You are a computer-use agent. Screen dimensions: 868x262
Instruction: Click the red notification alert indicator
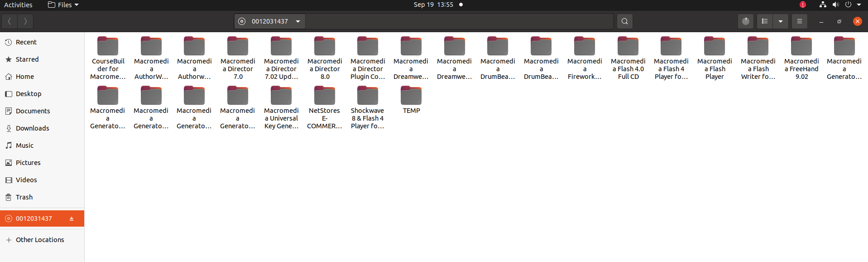tap(803, 5)
